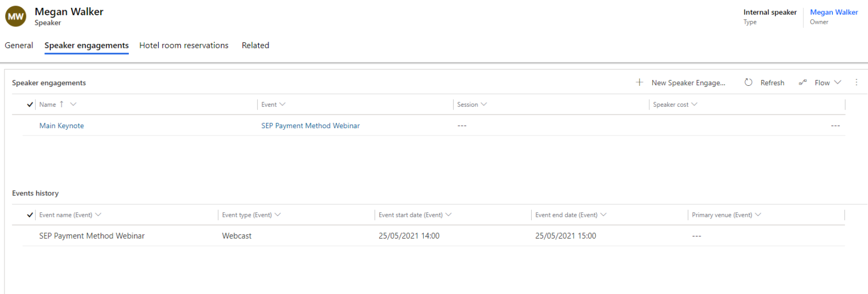868x294 pixels.
Task: Open the vertical ellipsis more commands menu
Action: [856, 82]
